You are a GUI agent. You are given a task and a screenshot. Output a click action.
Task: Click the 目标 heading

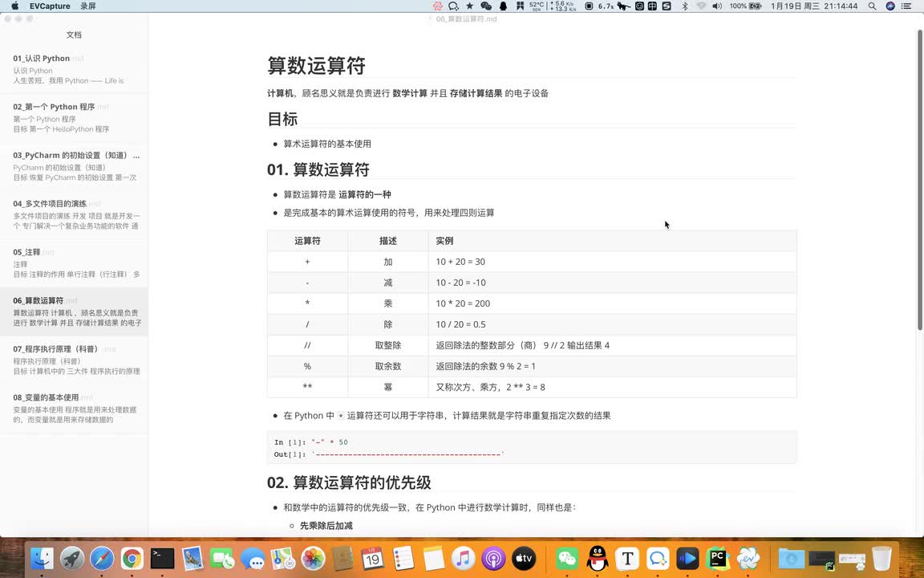tap(282, 119)
